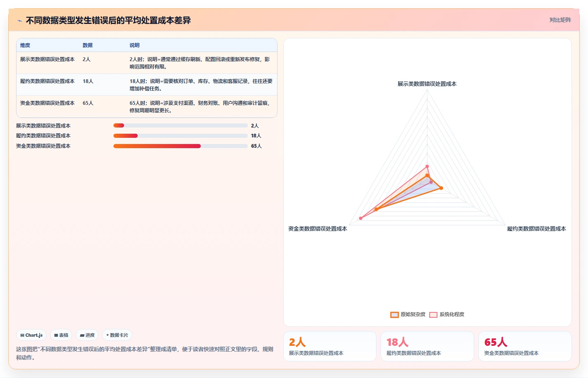
Task: Select the 资金类数据错误处置成本 table row name
Action: 47,103
